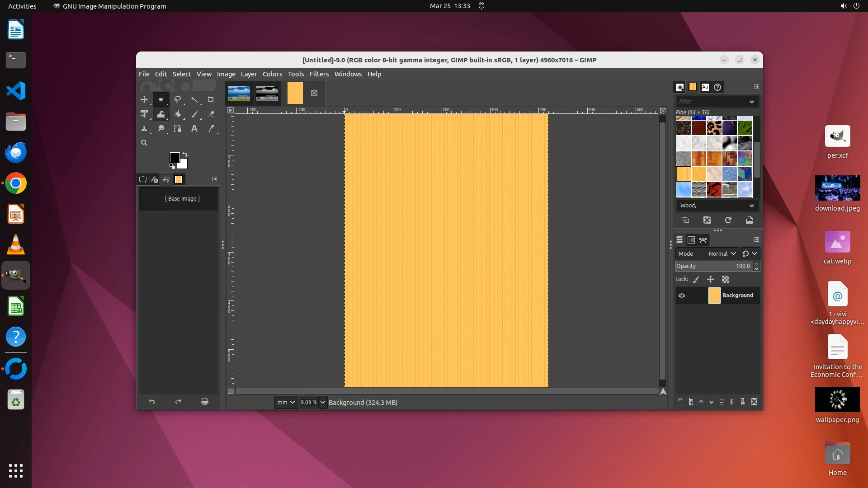Select the Bucket Fill tool

pyautogui.click(x=178, y=114)
